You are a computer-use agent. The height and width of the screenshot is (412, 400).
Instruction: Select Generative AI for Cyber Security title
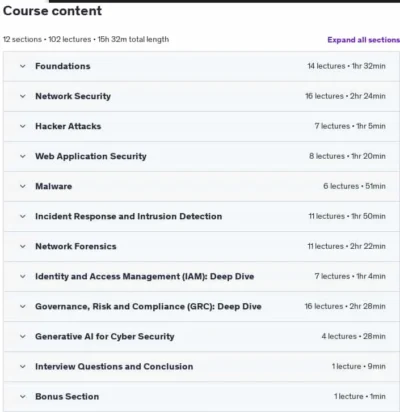105,336
